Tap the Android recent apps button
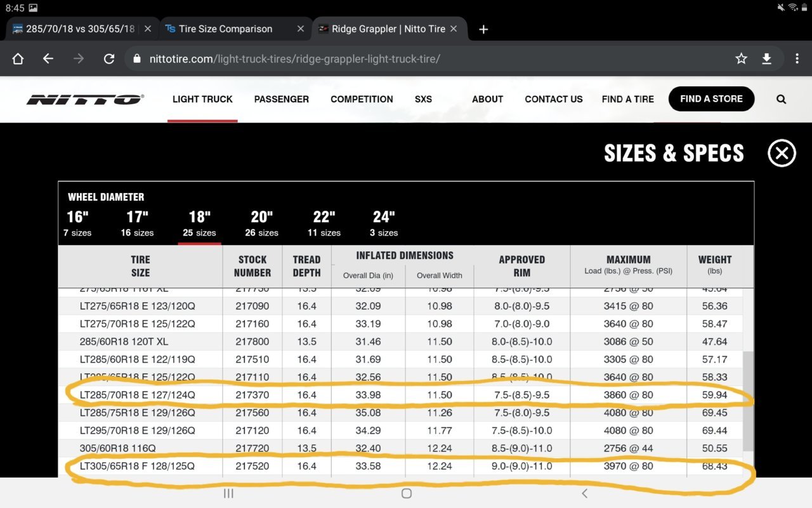 click(x=228, y=493)
